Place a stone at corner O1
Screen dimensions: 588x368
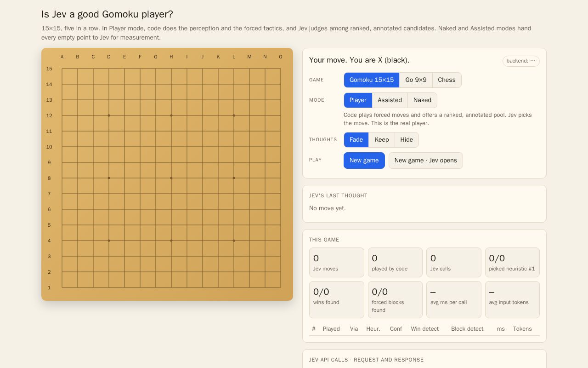pos(281,287)
